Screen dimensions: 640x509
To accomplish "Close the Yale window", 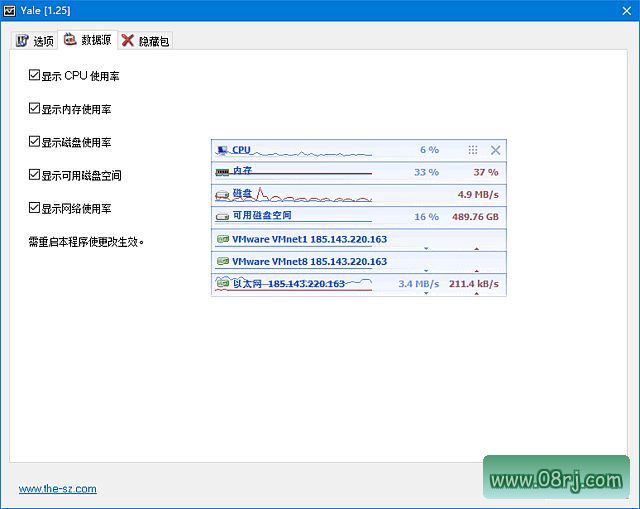I will (627, 11).
